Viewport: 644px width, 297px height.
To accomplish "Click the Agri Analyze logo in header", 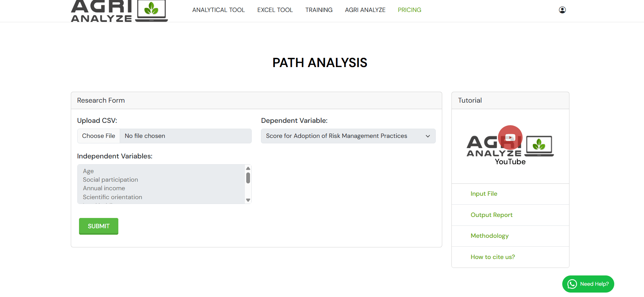I will [x=119, y=11].
